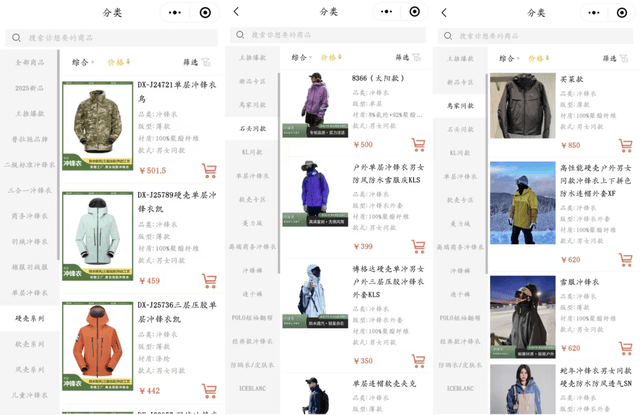Tap search field on 硬壳系列 screen
The image size is (640, 415).
(x=111, y=38)
